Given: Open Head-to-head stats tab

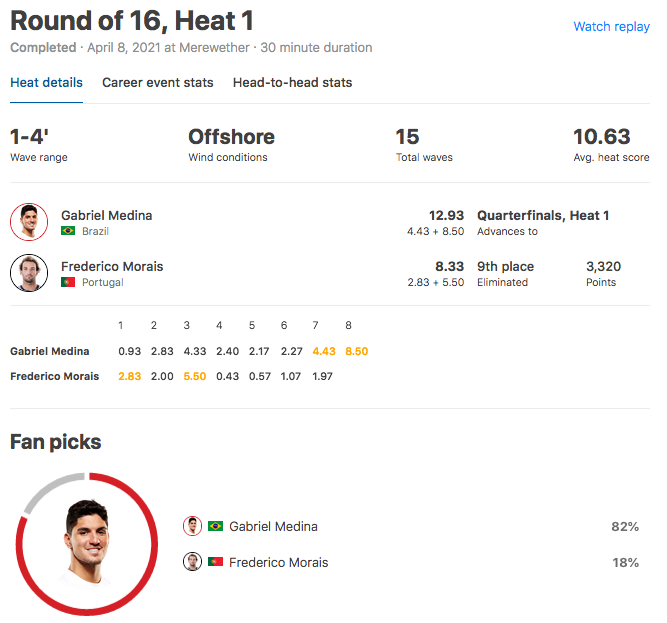Looking at the screenshot, I should tap(292, 83).
